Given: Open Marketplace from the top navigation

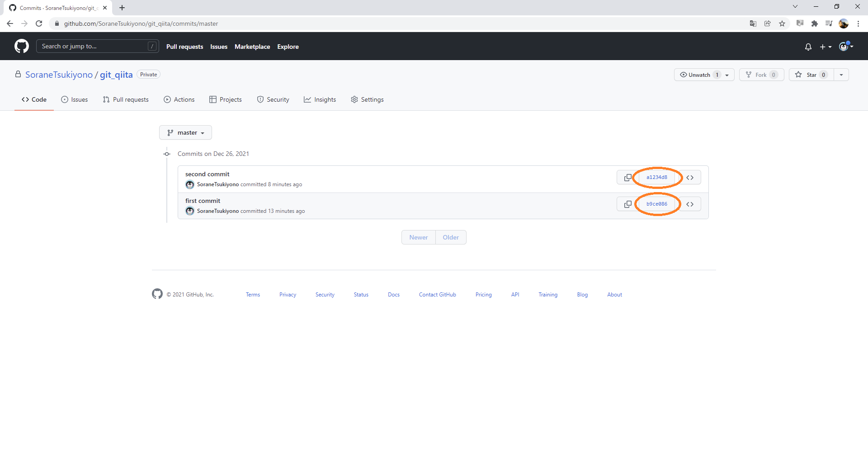Looking at the screenshot, I should [x=252, y=46].
